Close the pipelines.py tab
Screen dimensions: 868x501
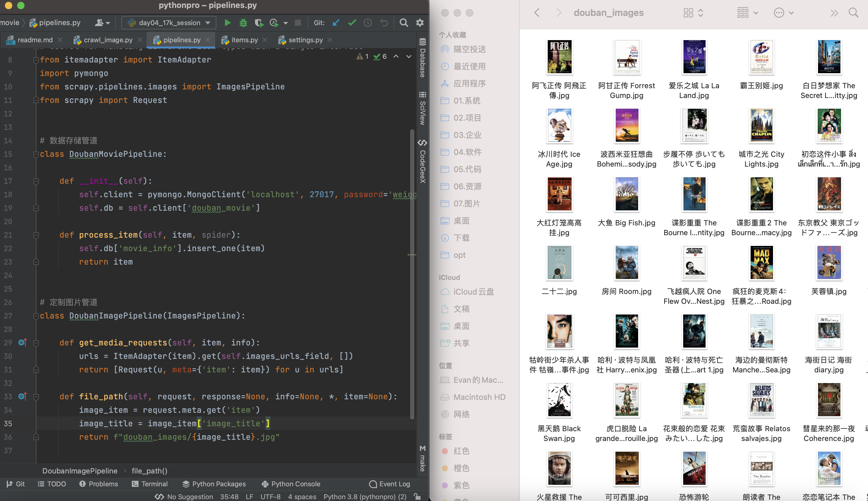coord(208,40)
